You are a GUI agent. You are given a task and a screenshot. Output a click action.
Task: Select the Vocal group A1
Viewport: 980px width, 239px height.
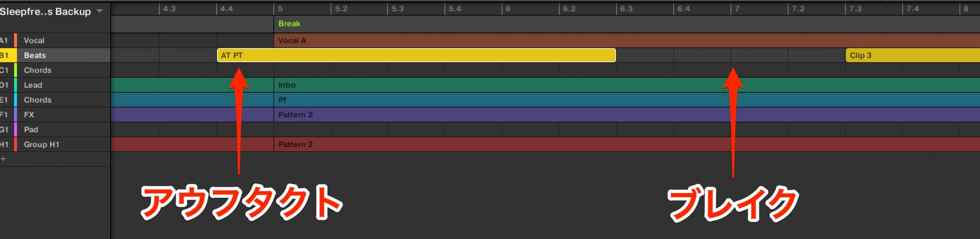pos(55,40)
